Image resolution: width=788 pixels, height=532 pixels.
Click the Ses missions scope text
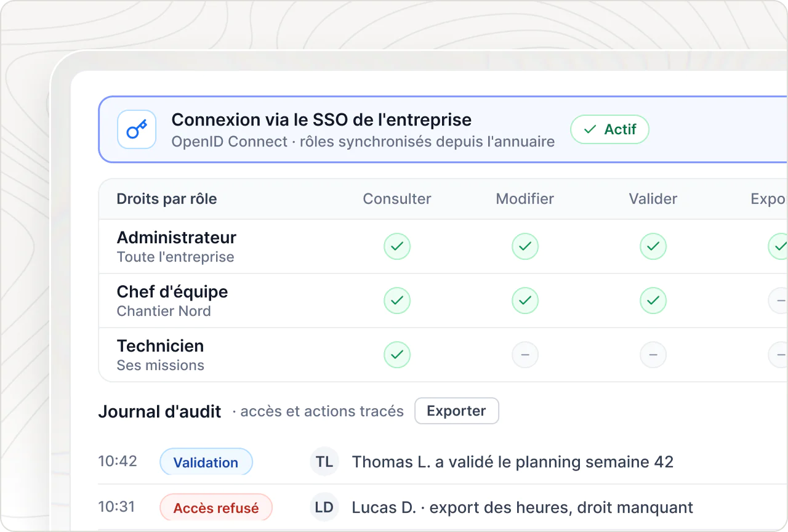tap(161, 365)
